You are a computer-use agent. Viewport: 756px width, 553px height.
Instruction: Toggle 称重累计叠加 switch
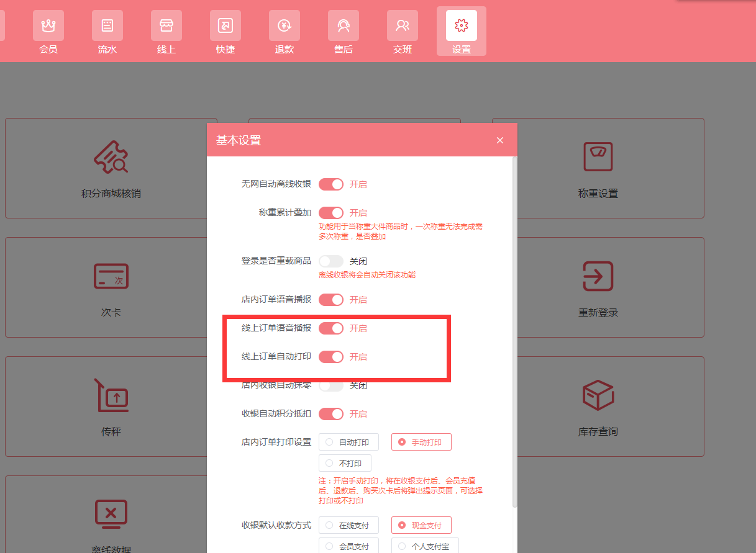click(331, 213)
